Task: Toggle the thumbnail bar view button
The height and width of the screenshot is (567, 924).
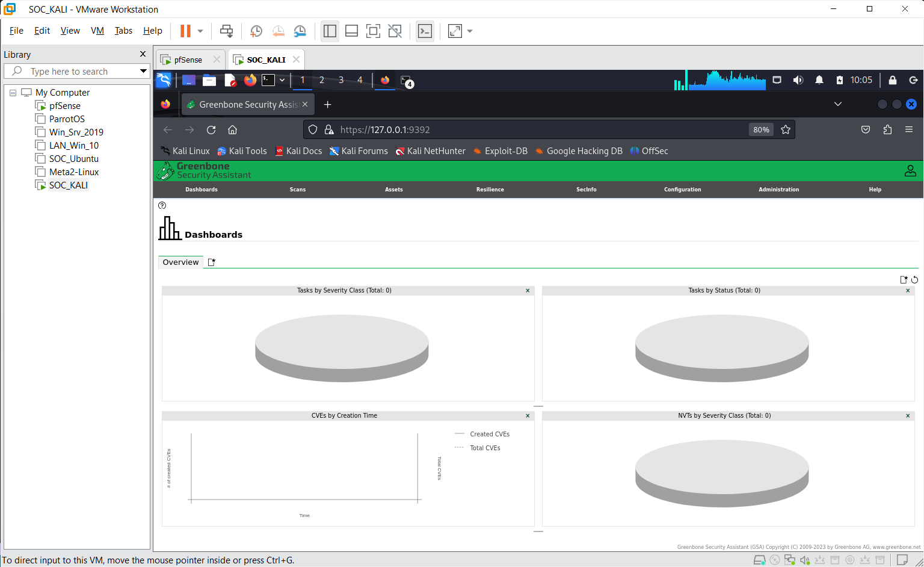Action: point(351,31)
